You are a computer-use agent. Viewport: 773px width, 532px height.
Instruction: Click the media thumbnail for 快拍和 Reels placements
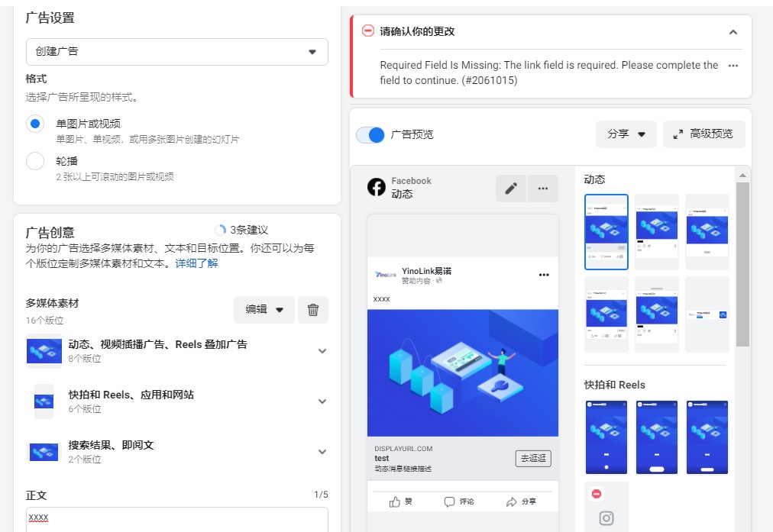(x=44, y=401)
